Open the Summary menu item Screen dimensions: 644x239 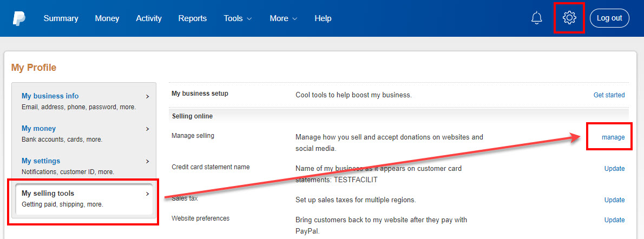61,18
